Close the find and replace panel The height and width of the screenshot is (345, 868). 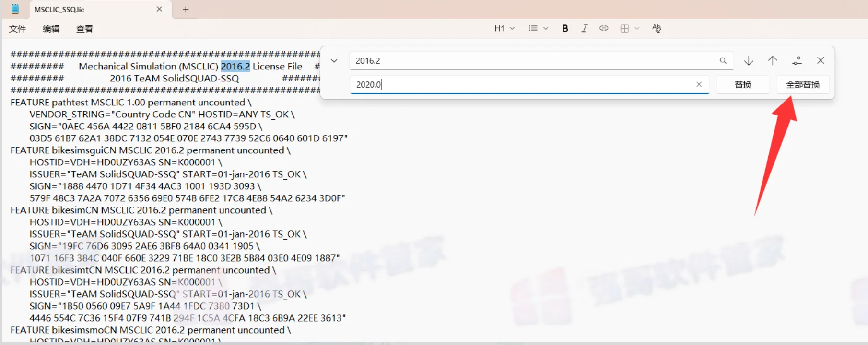coord(821,61)
